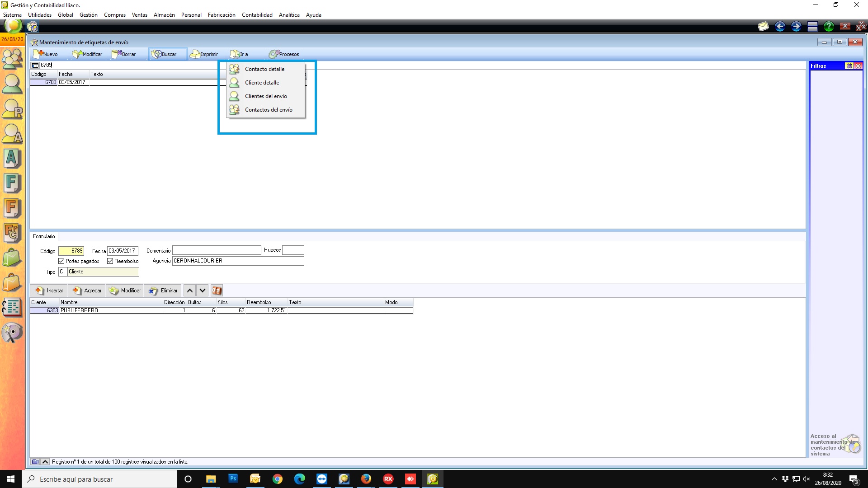Click the Eliminar button

point(163,291)
